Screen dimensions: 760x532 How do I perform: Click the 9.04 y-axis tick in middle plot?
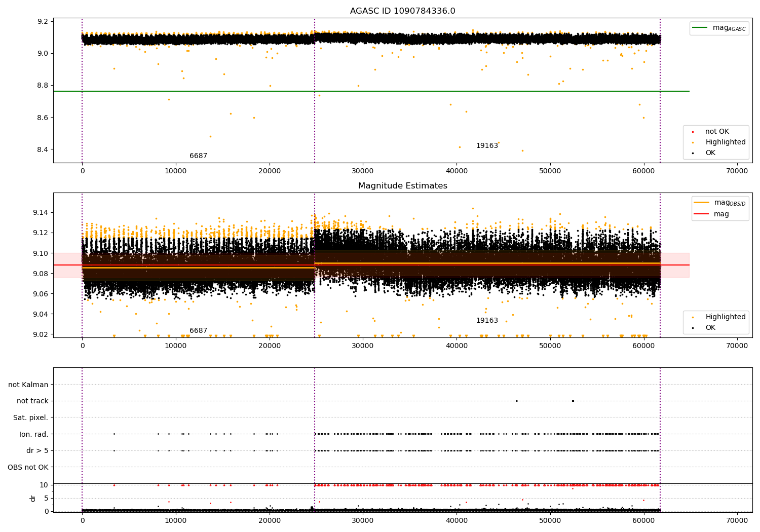pos(41,314)
